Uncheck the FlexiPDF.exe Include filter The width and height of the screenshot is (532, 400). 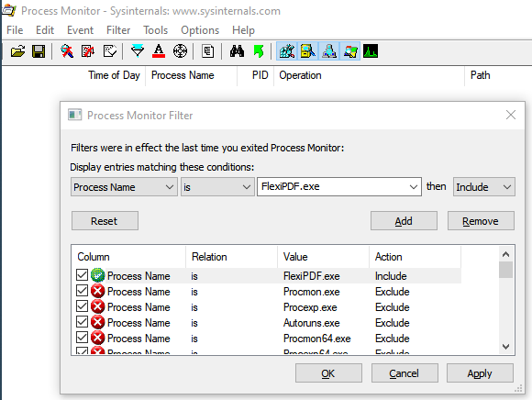pos(83,275)
